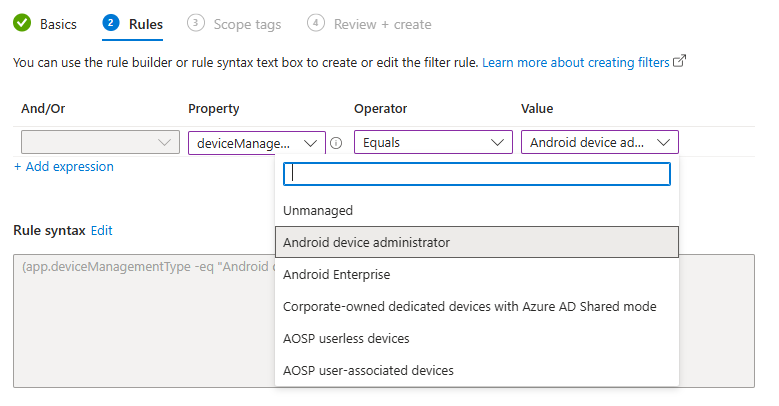Open the Equals Operator dropdown
This screenshot has width=779, height=406.
[x=432, y=143]
